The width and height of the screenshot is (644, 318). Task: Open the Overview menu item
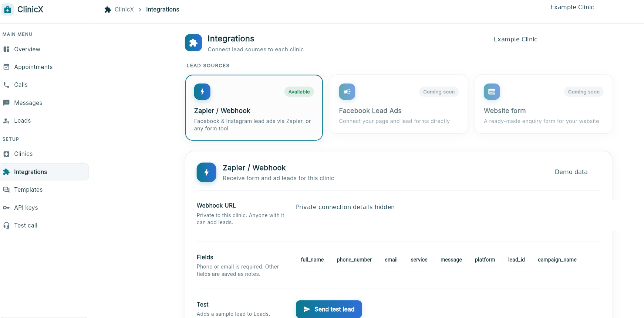[44, 49]
